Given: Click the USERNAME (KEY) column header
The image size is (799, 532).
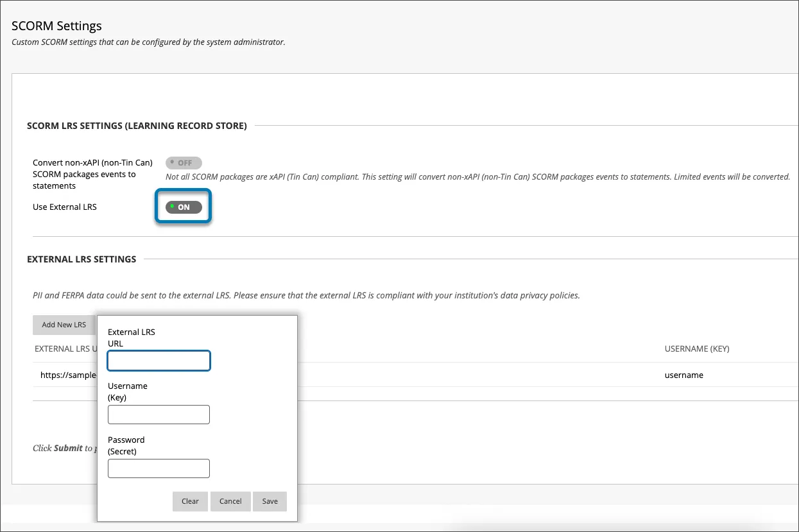Looking at the screenshot, I should [x=697, y=348].
